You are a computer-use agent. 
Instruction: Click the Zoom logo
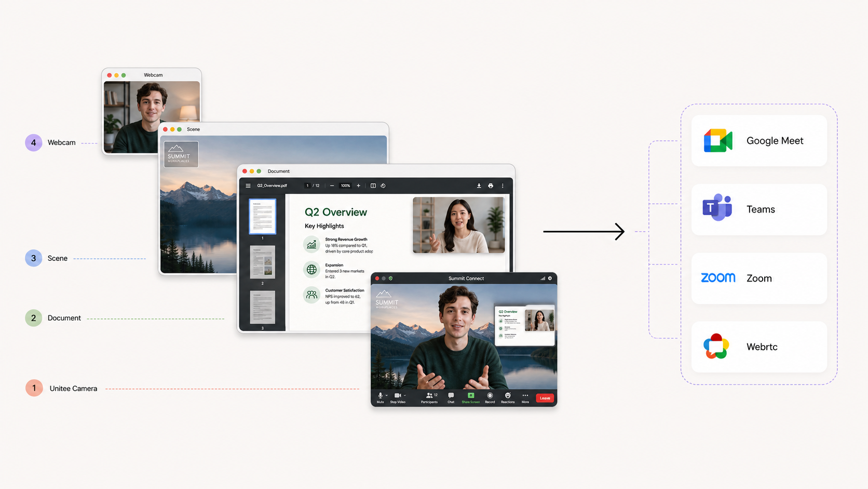pyautogui.click(x=718, y=277)
